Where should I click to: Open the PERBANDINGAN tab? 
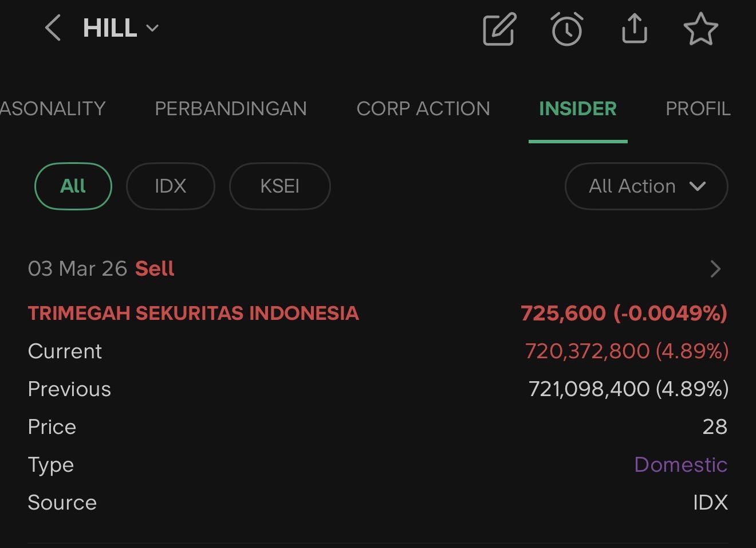[x=230, y=108]
